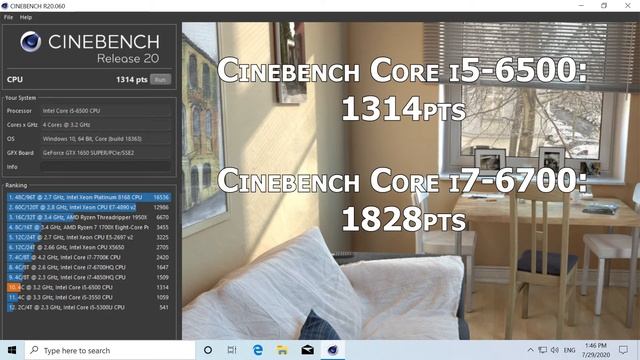Select ranking row Intel Core i7-6700HQ CPU
The height and width of the screenshot is (360, 640).
[x=89, y=267]
